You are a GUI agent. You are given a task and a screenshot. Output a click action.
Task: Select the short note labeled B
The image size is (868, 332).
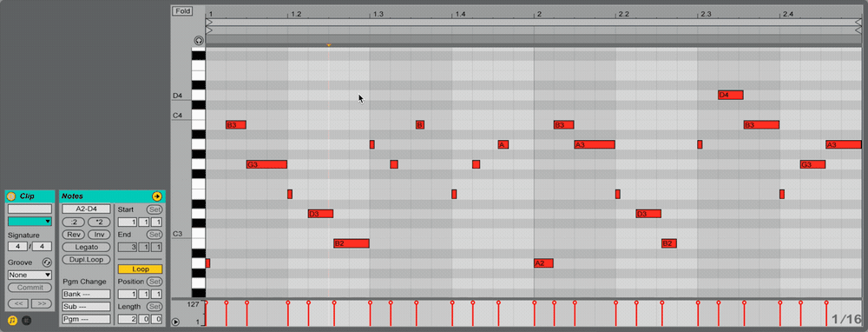420,124
